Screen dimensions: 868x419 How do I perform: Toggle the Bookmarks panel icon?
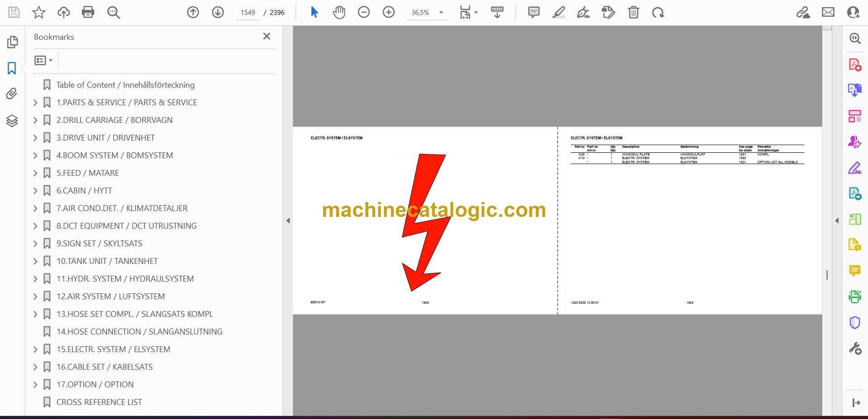[x=12, y=68]
